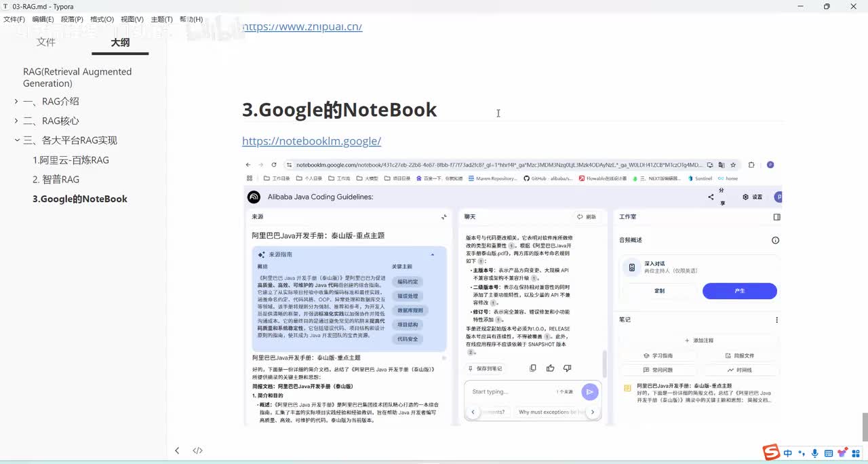Switch sidebar to the 文件 tab
This screenshot has height=464, width=868.
[x=46, y=42]
